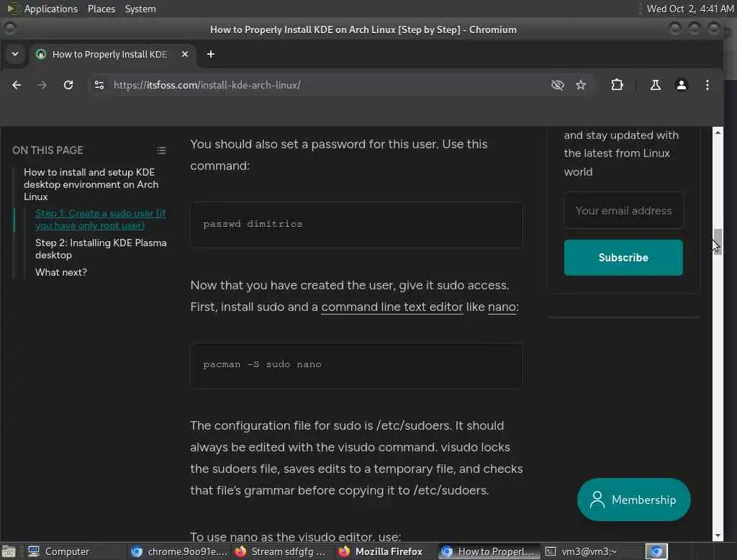
Task: Click the scrollbar down arrow
Action: (718, 536)
